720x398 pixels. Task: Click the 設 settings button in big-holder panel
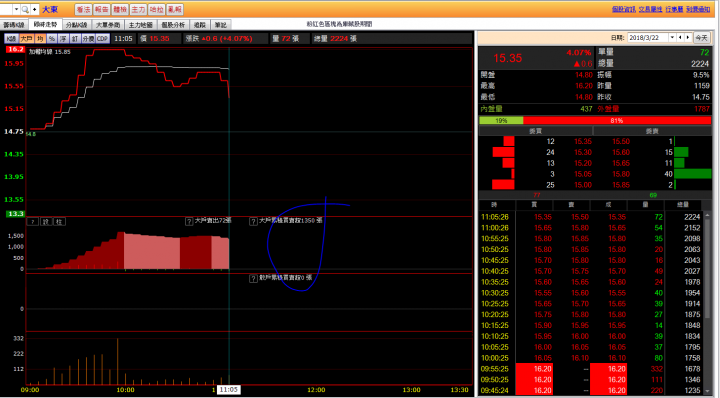(46, 222)
